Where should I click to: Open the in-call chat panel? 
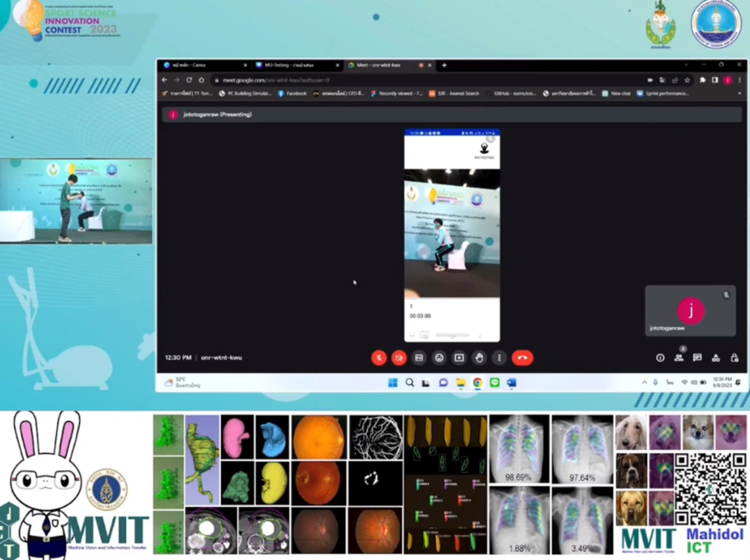697,358
